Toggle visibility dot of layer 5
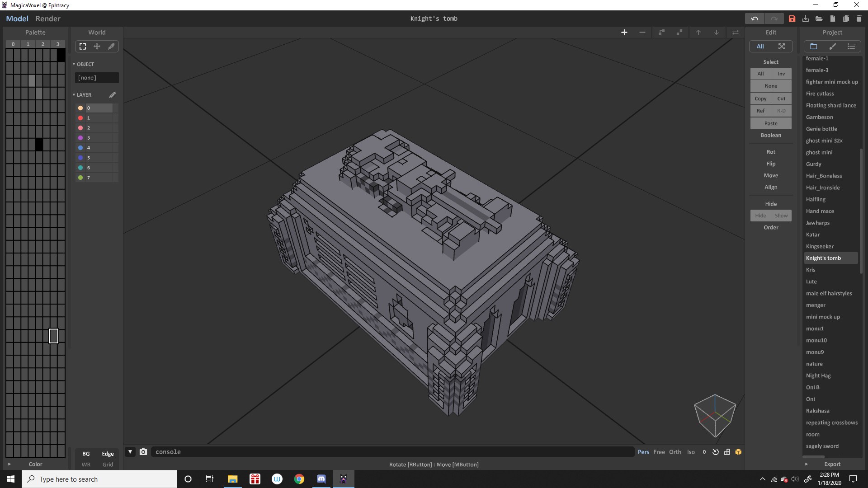Image resolution: width=868 pixels, height=488 pixels. pyautogui.click(x=80, y=158)
